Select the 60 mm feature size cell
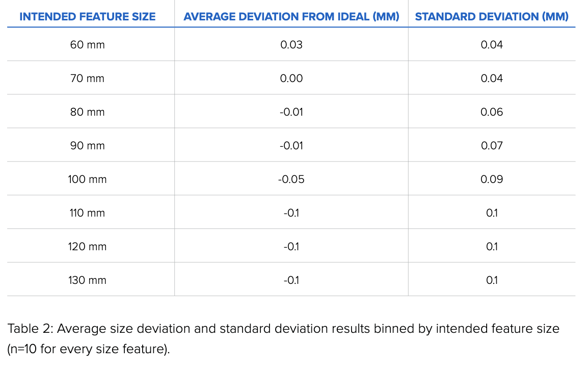The width and height of the screenshot is (588, 369). tap(87, 45)
